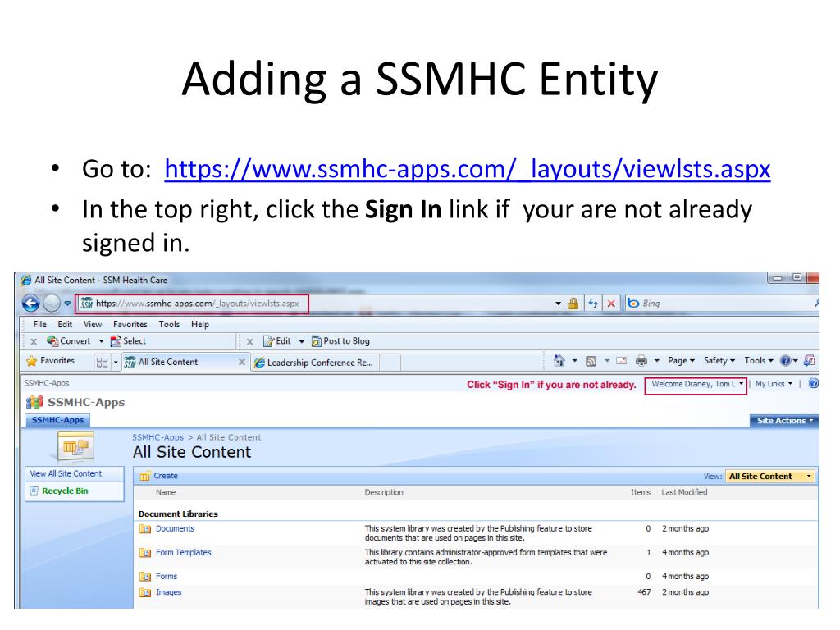Click the Documents library folder icon

pyautogui.click(x=145, y=529)
